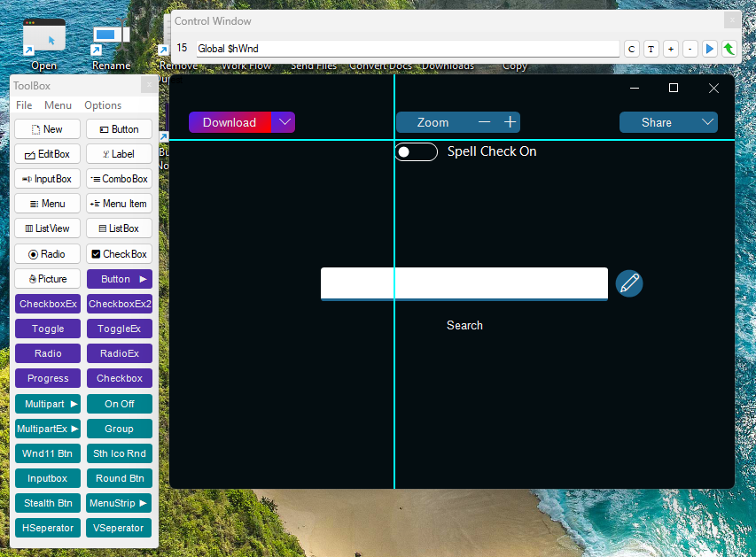756x557 pixels.
Task: Select the white Button tool in ToolBox
Action: [x=119, y=129]
